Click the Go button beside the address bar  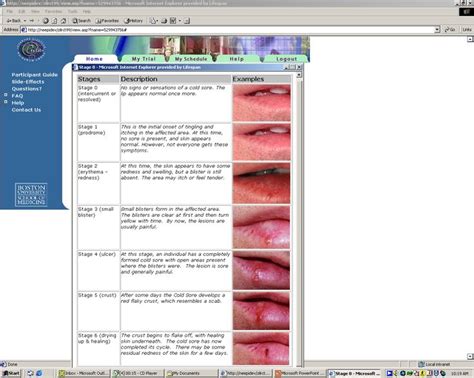pyautogui.click(x=450, y=30)
